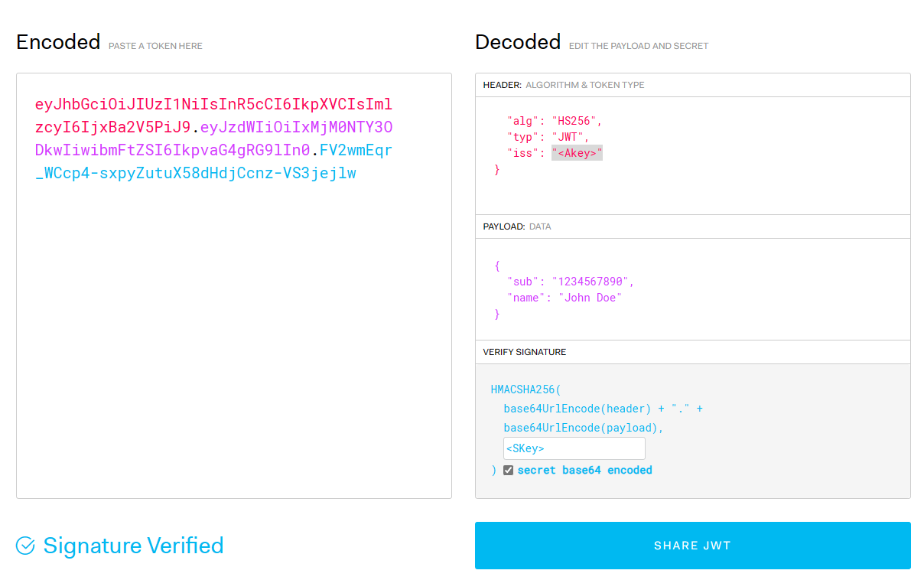The height and width of the screenshot is (580, 924).
Task: Click the PAYLOAD section title bar
Action: click(692, 226)
